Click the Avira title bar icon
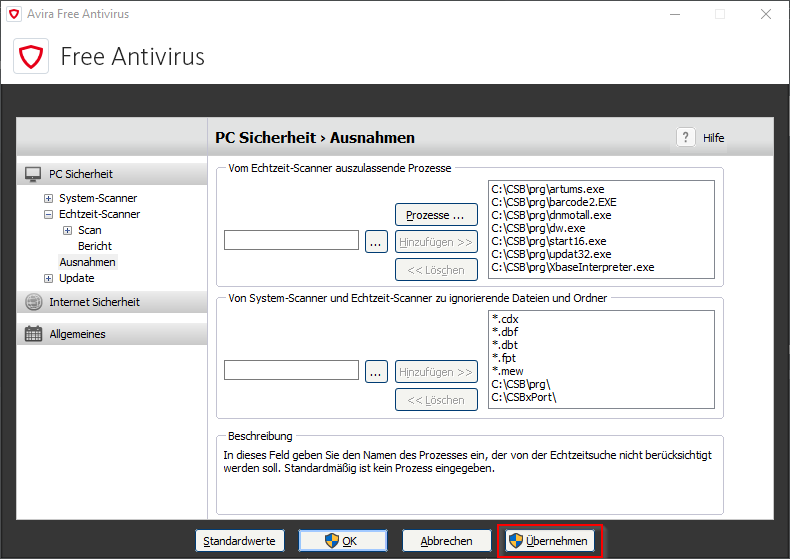 pyautogui.click(x=14, y=14)
